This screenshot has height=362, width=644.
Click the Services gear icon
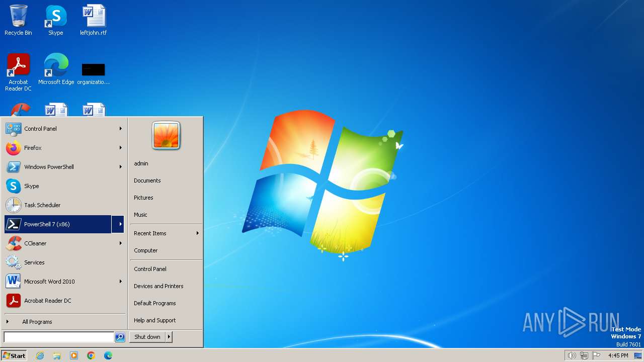pyautogui.click(x=13, y=262)
